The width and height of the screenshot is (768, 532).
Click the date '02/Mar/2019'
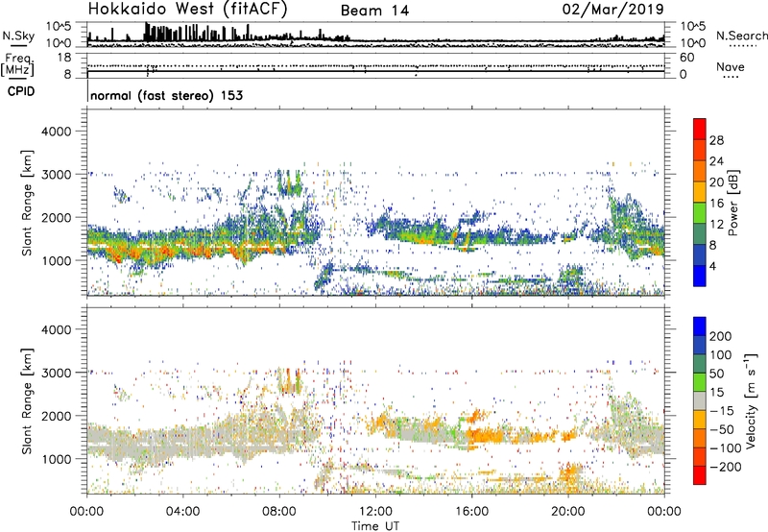click(613, 10)
